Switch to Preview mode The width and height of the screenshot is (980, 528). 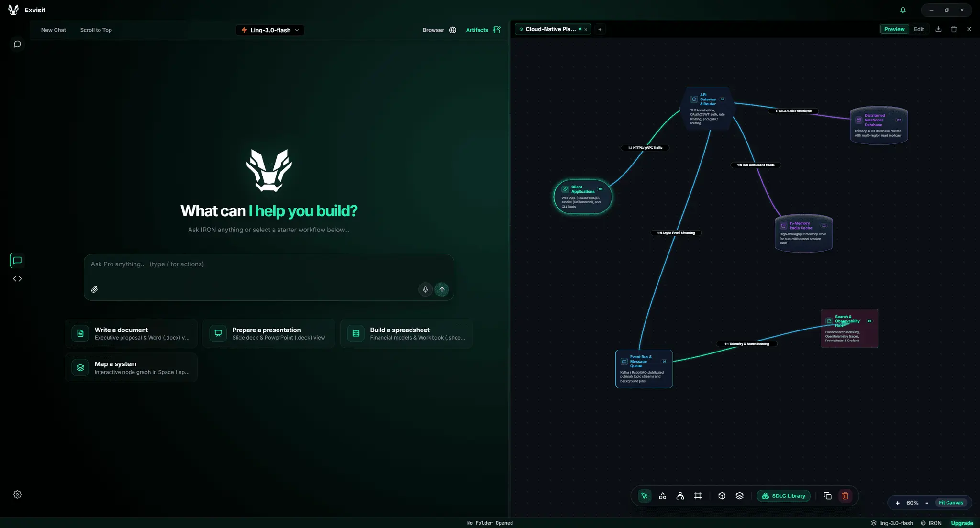click(894, 29)
